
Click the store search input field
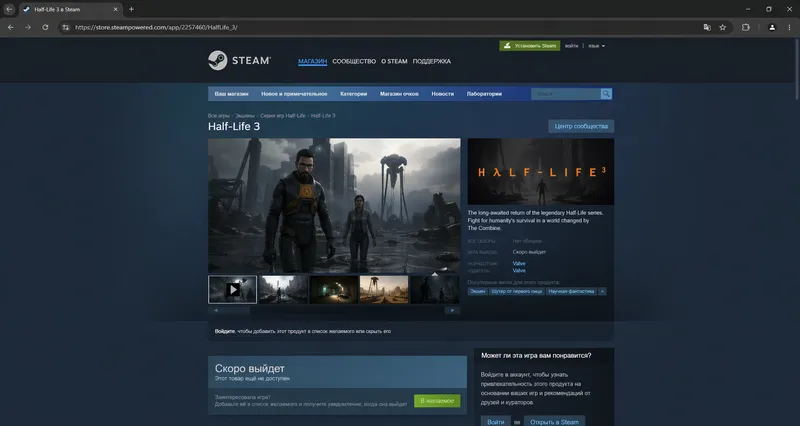(x=565, y=94)
